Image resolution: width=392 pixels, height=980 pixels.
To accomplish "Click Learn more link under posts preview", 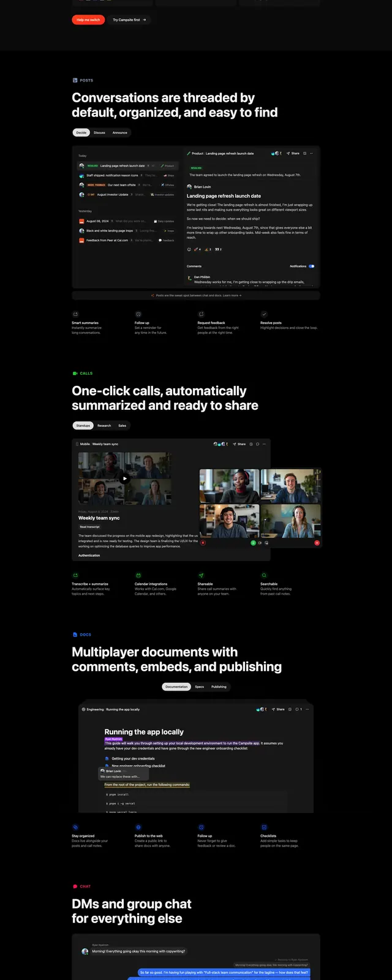I will pos(232,295).
